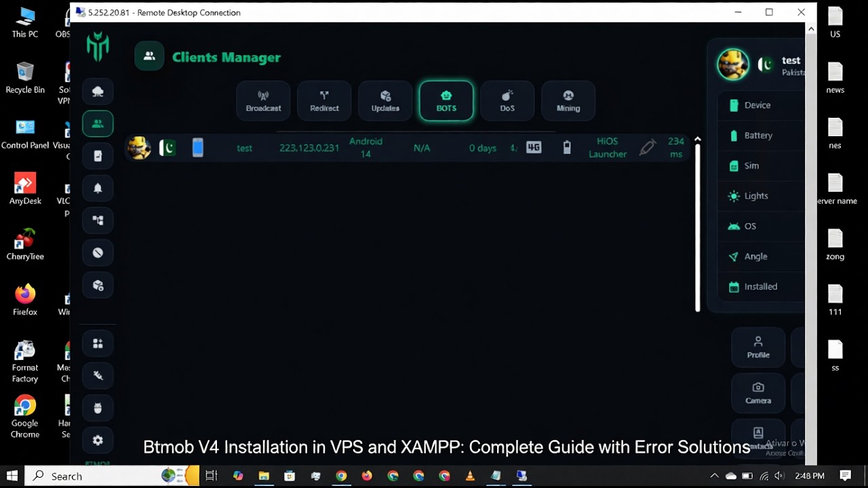Open VLC from the taskbar
868x488 pixels.
(470, 476)
